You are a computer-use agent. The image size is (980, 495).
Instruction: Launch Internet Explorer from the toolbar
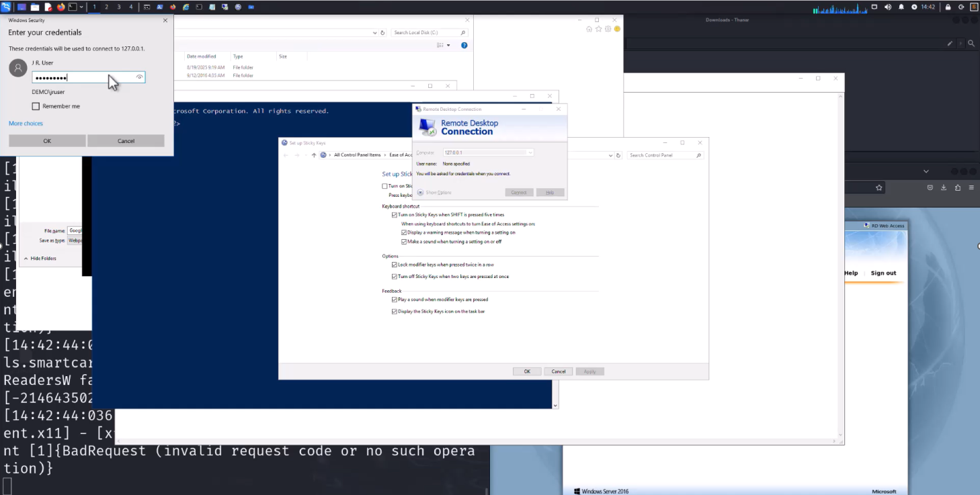point(186,7)
